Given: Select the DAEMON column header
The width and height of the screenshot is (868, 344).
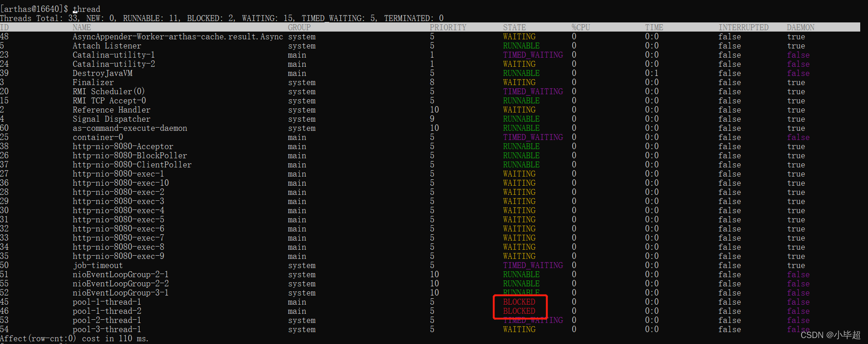Looking at the screenshot, I should tap(801, 27).
